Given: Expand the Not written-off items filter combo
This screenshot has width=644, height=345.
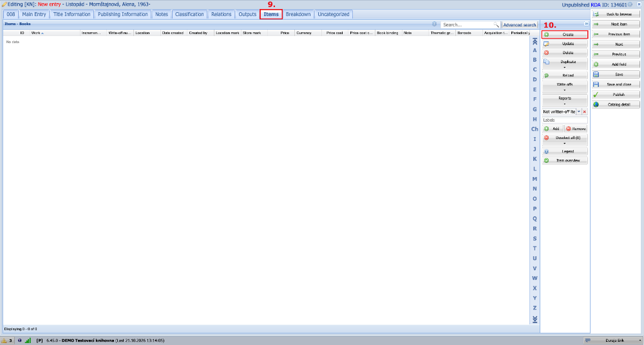Looking at the screenshot, I should (x=579, y=112).
